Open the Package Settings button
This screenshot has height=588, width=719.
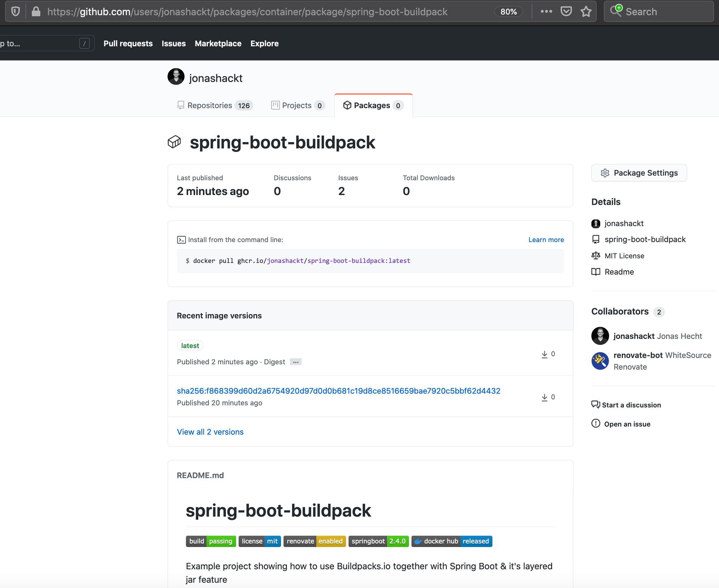(x=639, y=173)
